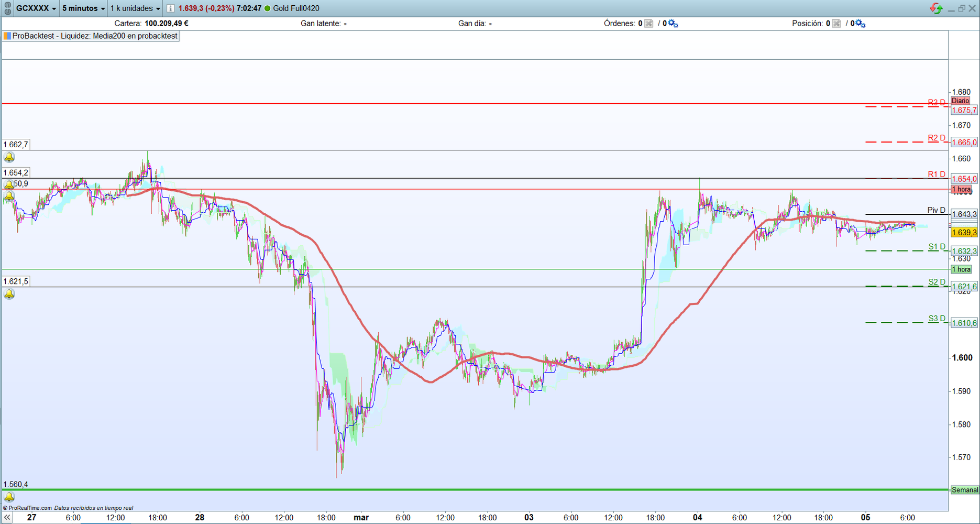Click the double-arrow scroll back button
This screenshot has height=524, width=980.
click(x=7, y=518)
